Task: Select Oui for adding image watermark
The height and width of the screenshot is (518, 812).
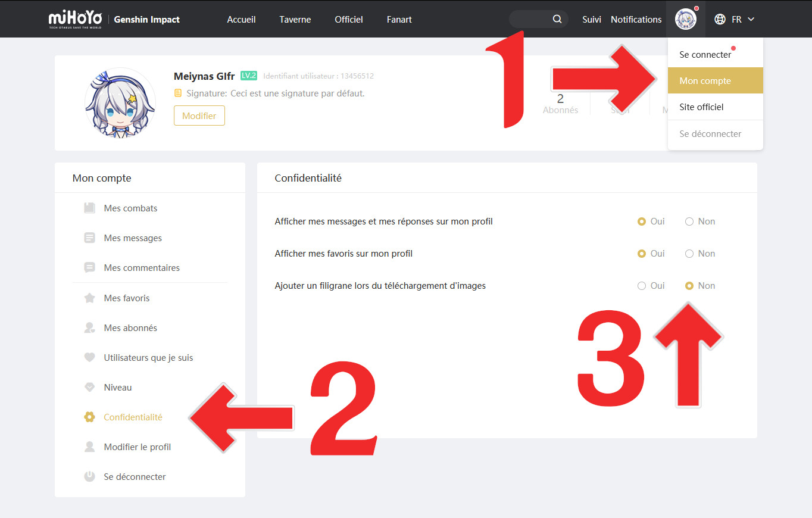Action: pos(641,286)
